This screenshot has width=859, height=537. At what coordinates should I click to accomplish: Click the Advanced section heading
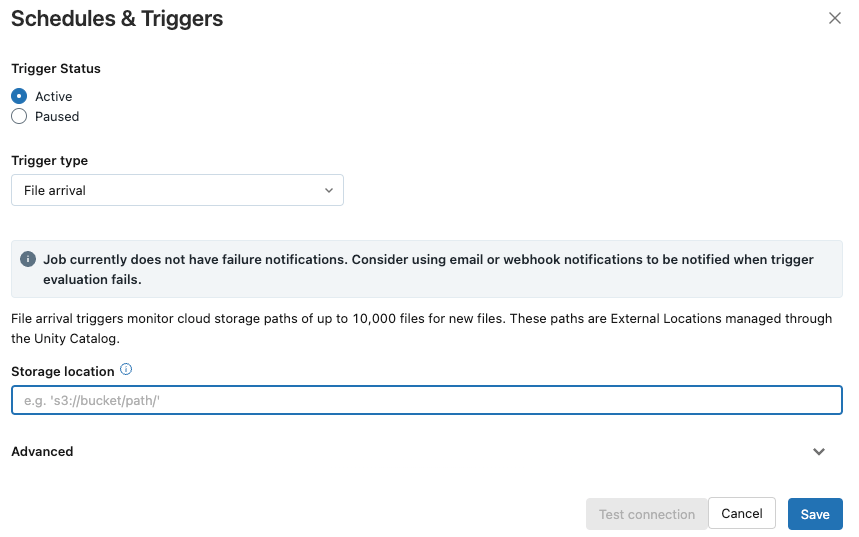tap(42, 452)
